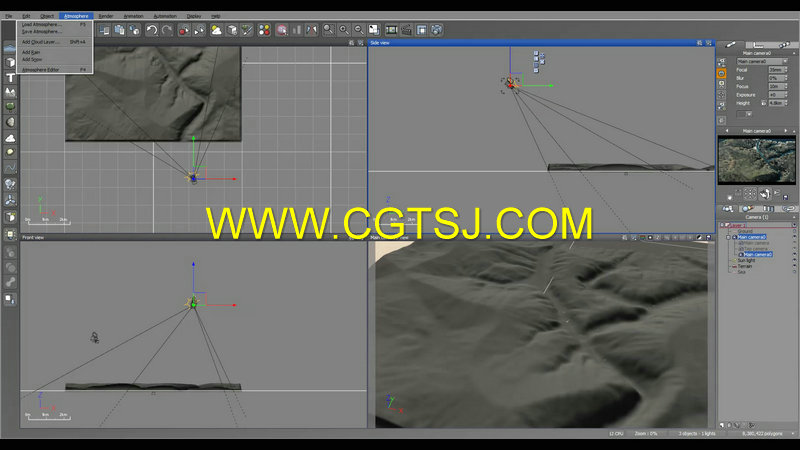Screen dimensions: 800x450
Task: Click the camera preview thumbnail
Action: click(757, 160)
